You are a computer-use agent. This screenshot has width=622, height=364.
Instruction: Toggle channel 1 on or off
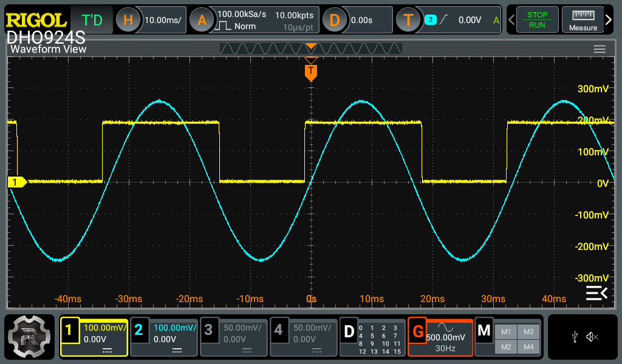69,331
